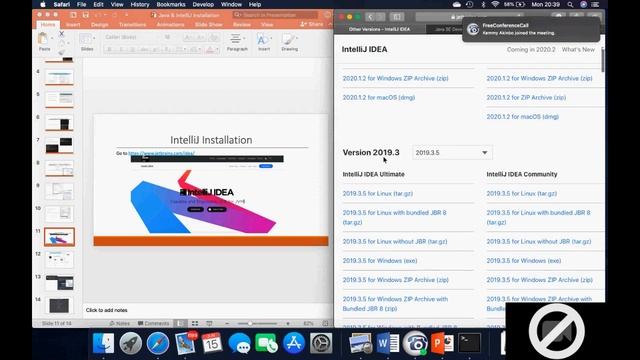
Task: Click the FreeConferenceCall notification banner
Action: pos(531,29)
